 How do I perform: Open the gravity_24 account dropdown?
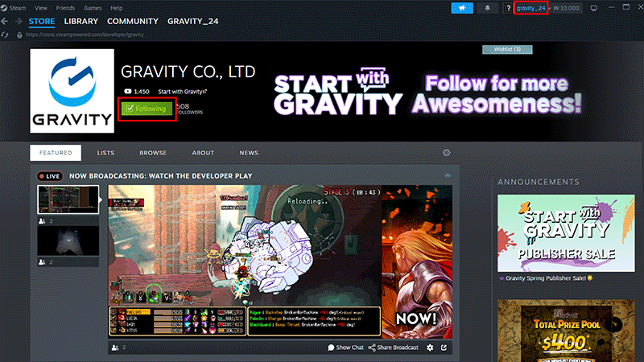click(x=531, y=8)
